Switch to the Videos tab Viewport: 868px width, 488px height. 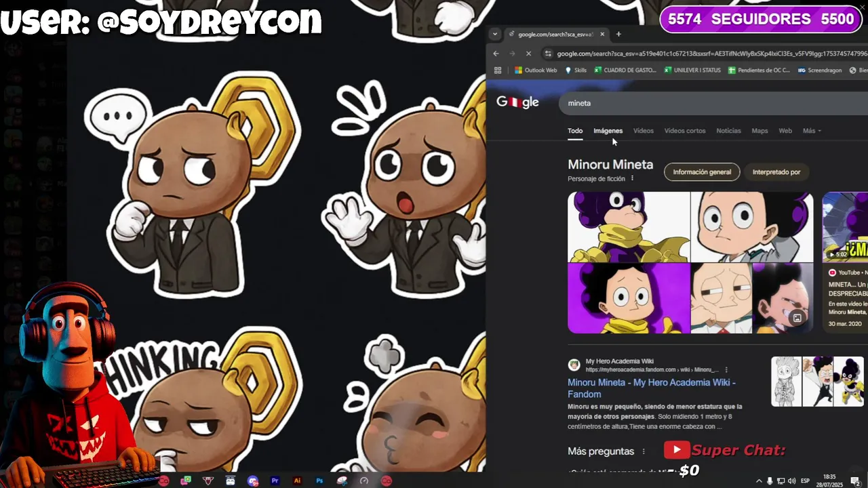tap(644, 131)
